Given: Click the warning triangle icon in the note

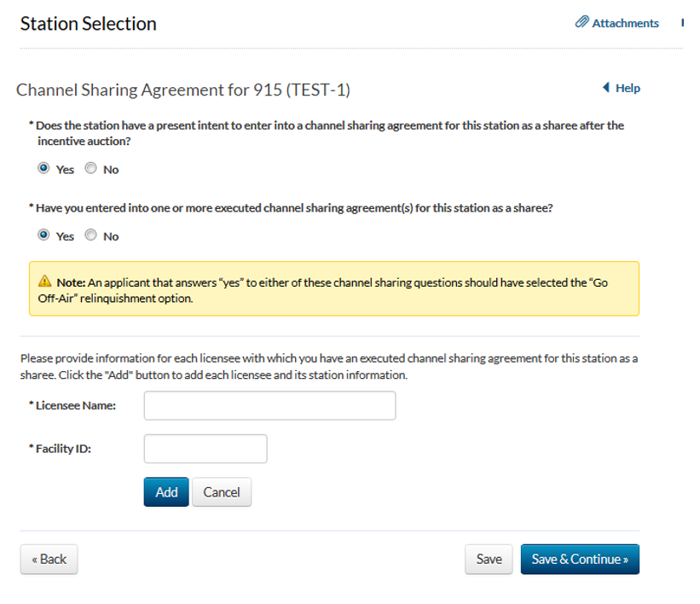Looking at the screenshot, I should [x=44, y=282].
